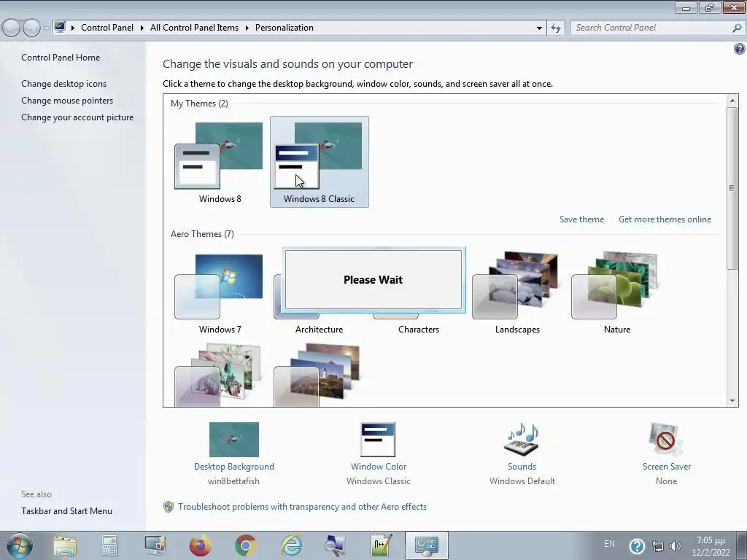
Task: Open the address bar history dropdown
Action: (539, 28)
